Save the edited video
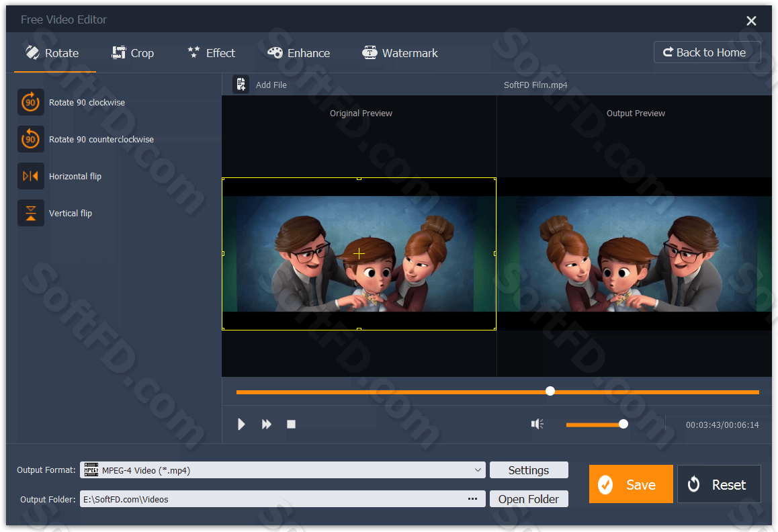The image size is (778, 532). 631,484
